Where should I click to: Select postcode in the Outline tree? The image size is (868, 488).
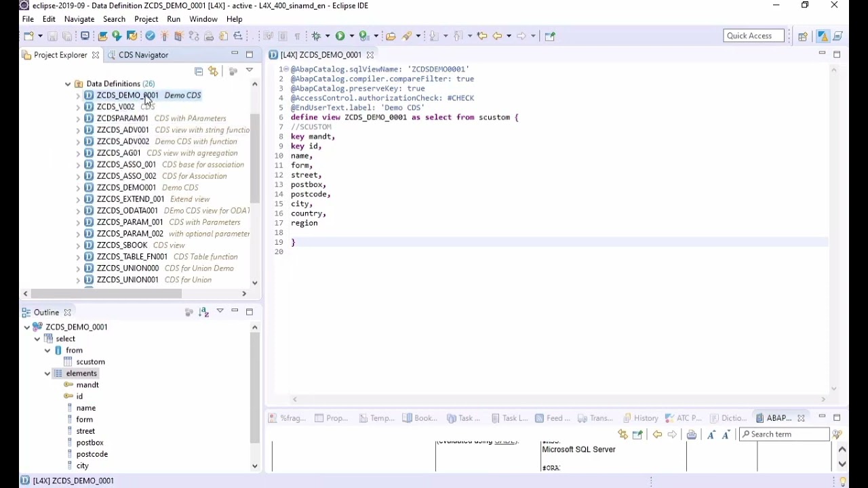[92, 454]
